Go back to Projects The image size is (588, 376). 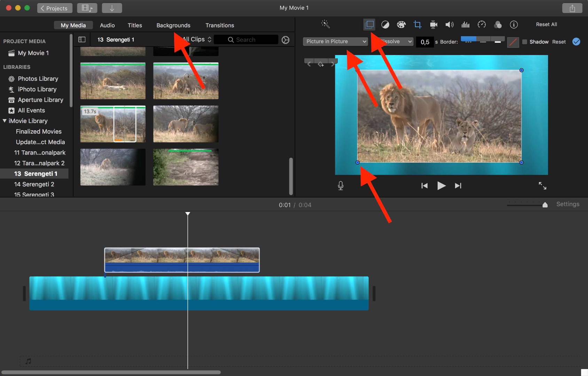coord(54,8)
